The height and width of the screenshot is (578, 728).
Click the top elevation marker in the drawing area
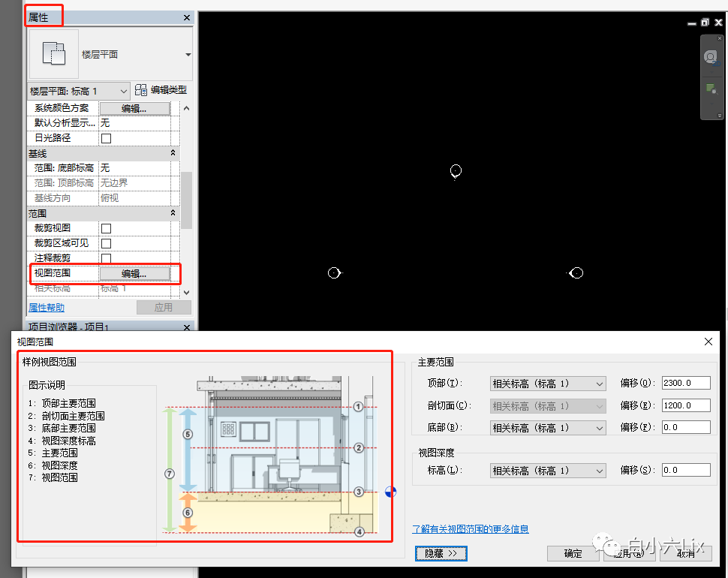coord(456,172)
